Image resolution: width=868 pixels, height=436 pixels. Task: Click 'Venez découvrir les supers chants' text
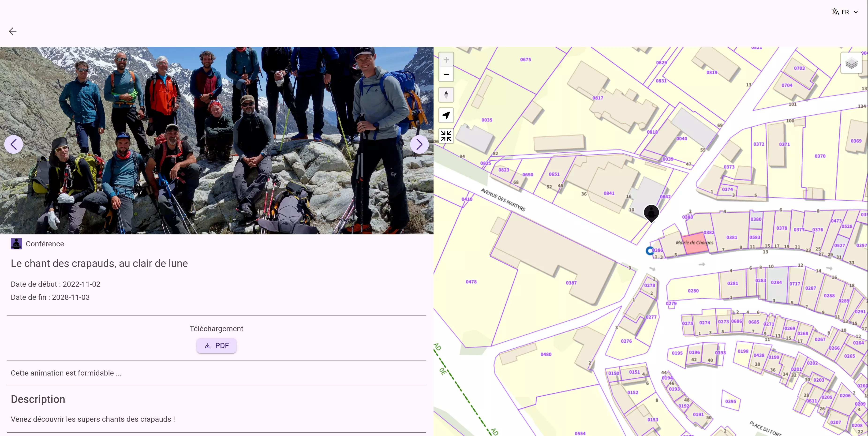93,419
